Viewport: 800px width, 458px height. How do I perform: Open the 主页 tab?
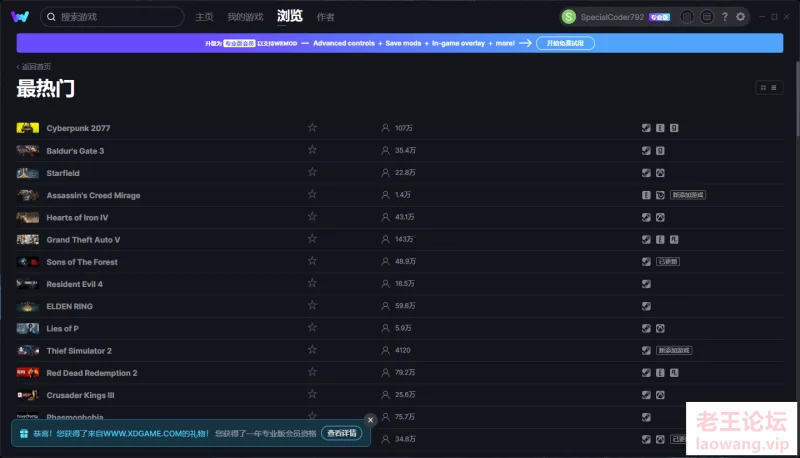point(204,17)
